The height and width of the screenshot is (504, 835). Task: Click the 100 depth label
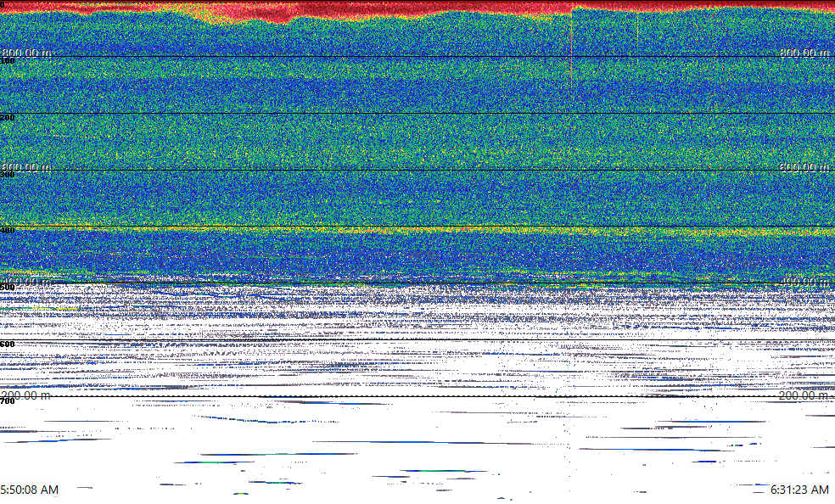coord(8,61)
